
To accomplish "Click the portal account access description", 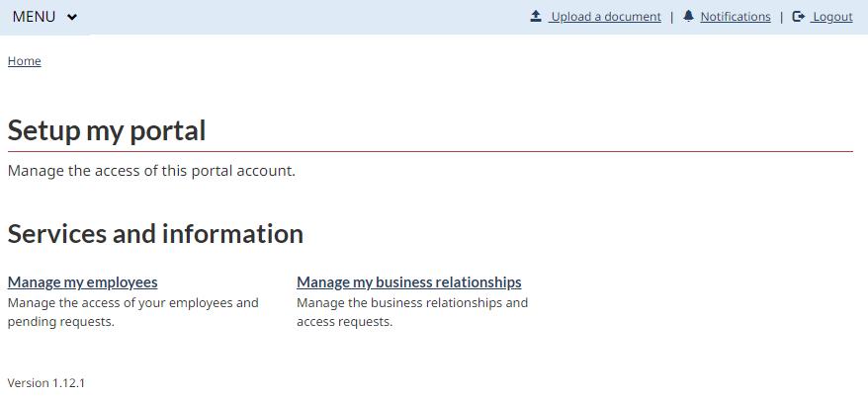I will pos(151,171).
